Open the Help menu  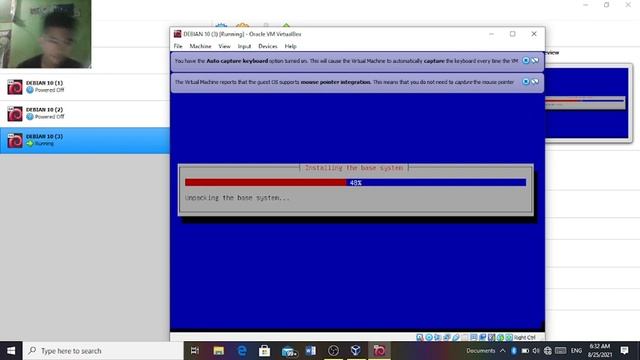(291, 46)
